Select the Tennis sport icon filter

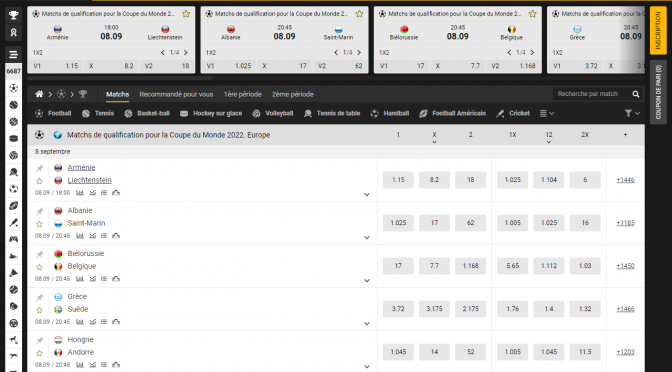tap(86, 114)
